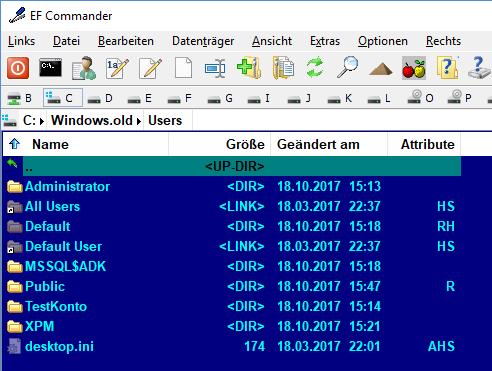Image resolution: width=492 pixels, height=371 pixels.
Task: Switch to drive B
Action: pos(20,98)
